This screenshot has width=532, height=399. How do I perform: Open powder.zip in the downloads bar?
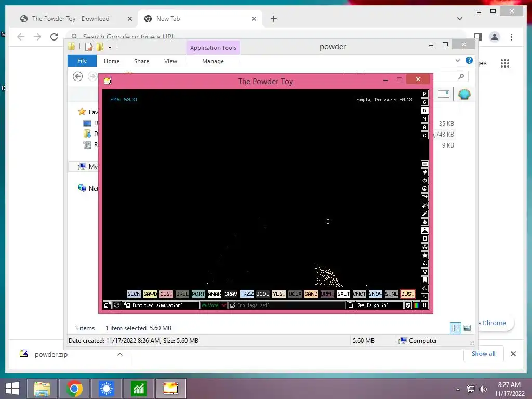pos(51,354)
